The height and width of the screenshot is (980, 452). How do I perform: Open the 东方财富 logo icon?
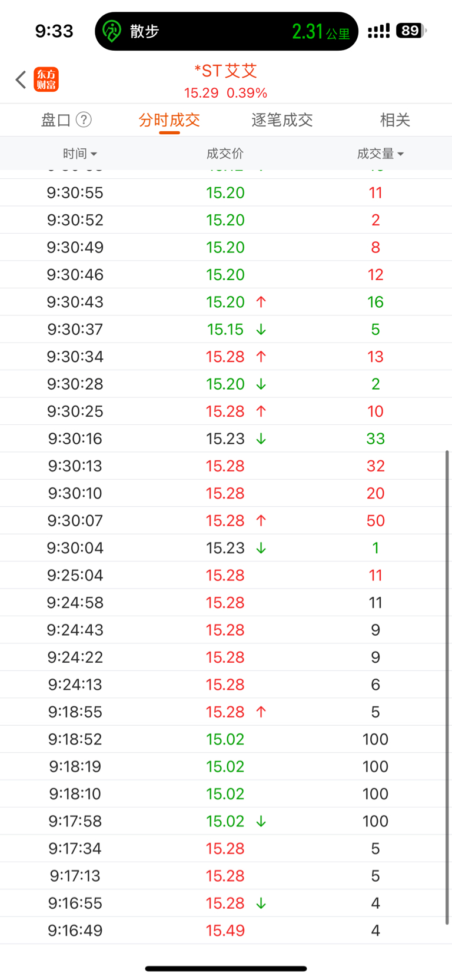click(46, 79)
